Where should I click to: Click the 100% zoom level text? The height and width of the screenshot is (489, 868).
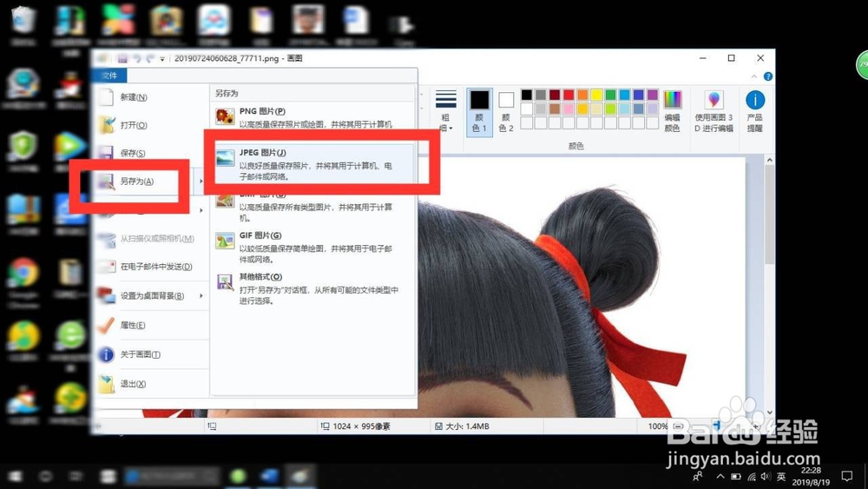click(658, 426)
